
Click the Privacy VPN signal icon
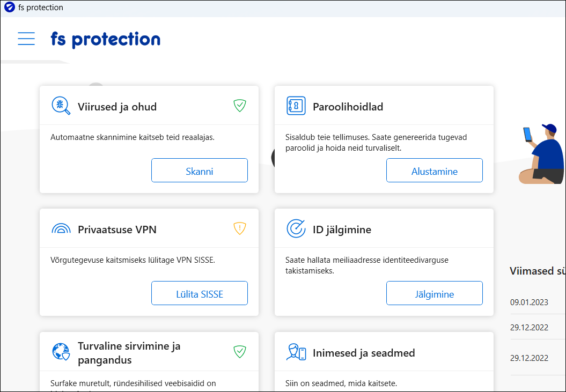(x=61, y=229)
